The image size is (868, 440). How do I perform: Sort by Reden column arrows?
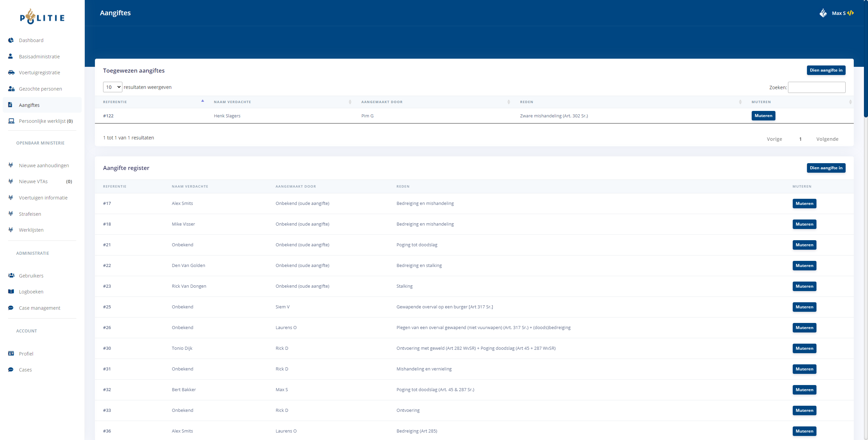click(x=740, y=102)
